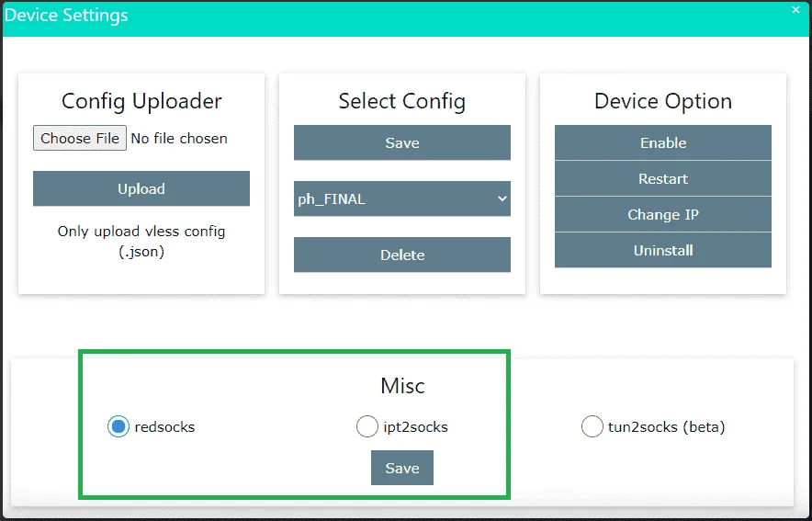Delete the selected config

point(401,255)
